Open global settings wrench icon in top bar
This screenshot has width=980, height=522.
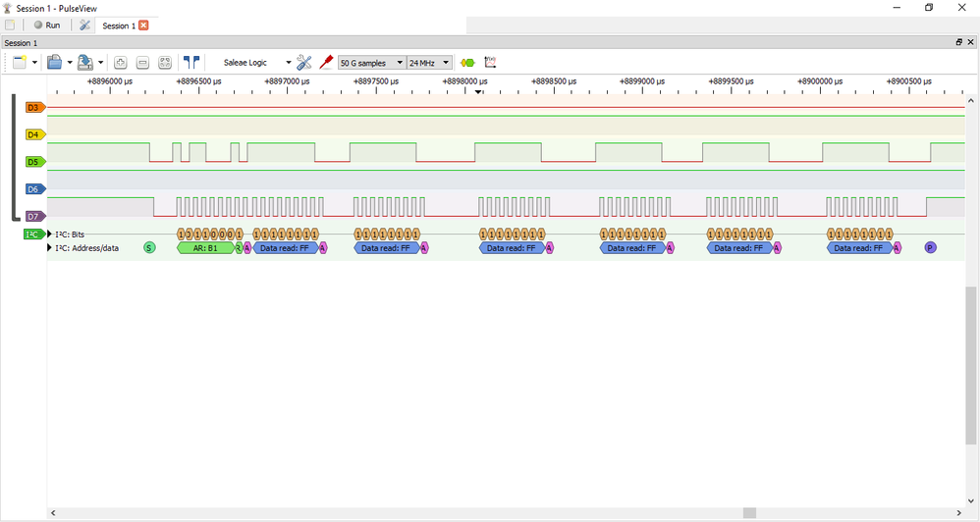(x=84, y=25)
